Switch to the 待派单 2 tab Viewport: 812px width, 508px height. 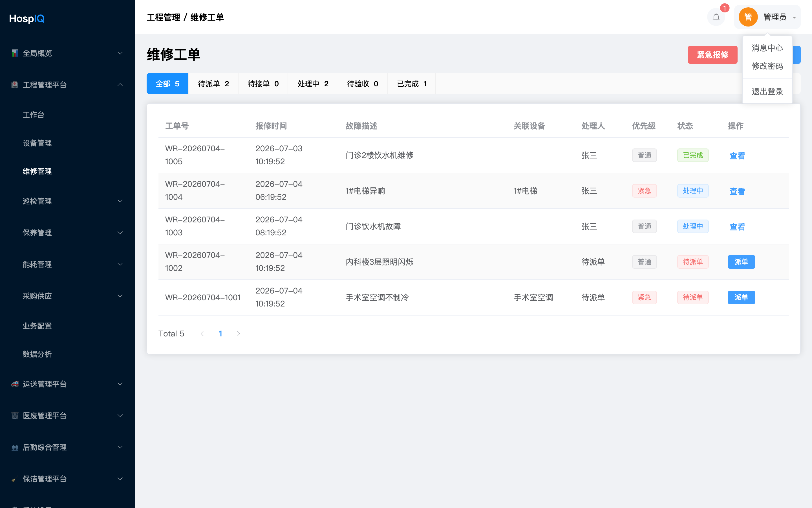pos(213,84)
